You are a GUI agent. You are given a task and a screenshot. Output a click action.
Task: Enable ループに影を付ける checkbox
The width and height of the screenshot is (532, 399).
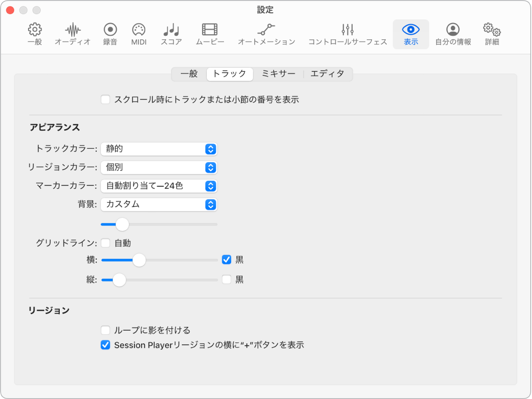pyautogui.click(x=105, y=330)
